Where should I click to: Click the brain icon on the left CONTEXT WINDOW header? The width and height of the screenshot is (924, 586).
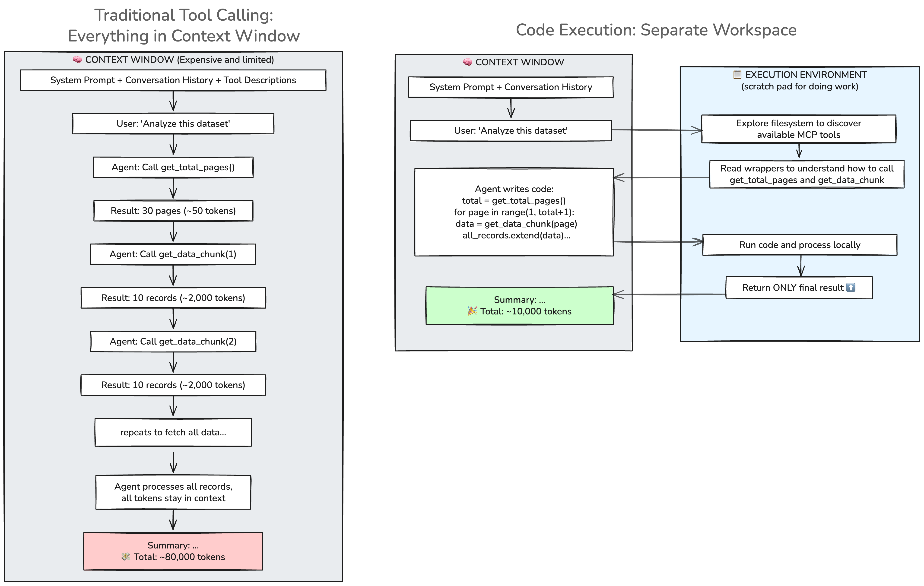(x=77, y=60)
